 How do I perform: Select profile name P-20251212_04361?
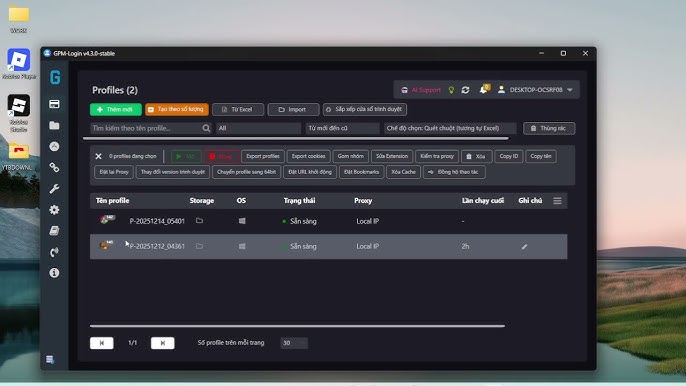click(x=157, y=246)
